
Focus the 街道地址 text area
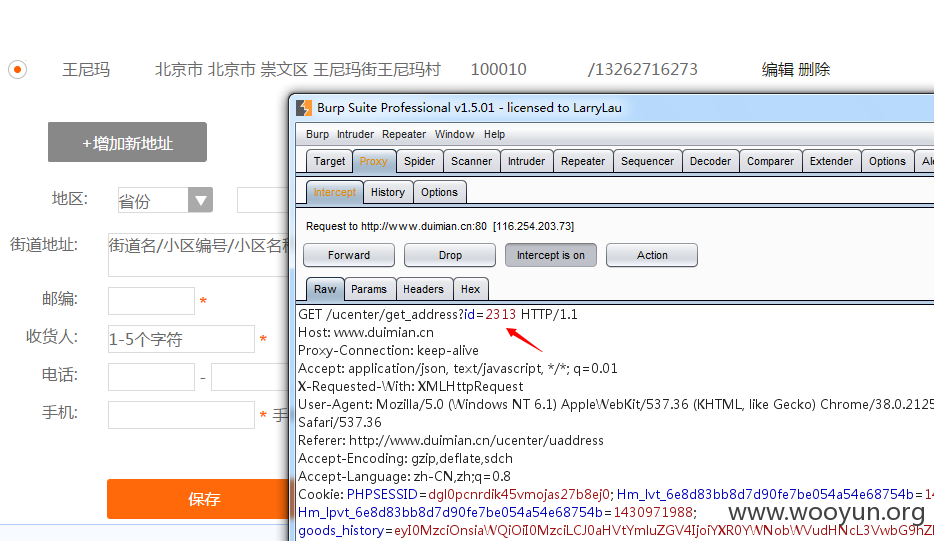tap(198, 255)
